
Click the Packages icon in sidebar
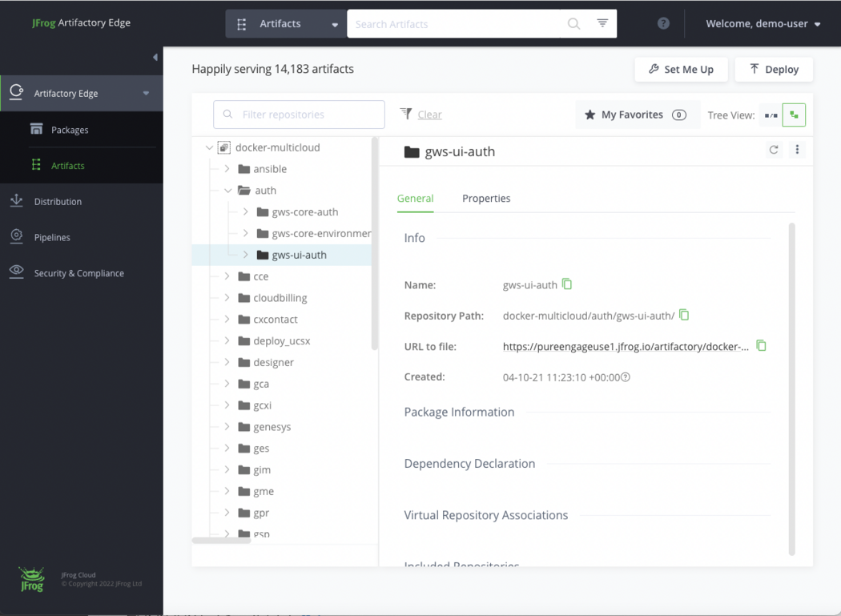pyautogui.click(x=37, y=129)
